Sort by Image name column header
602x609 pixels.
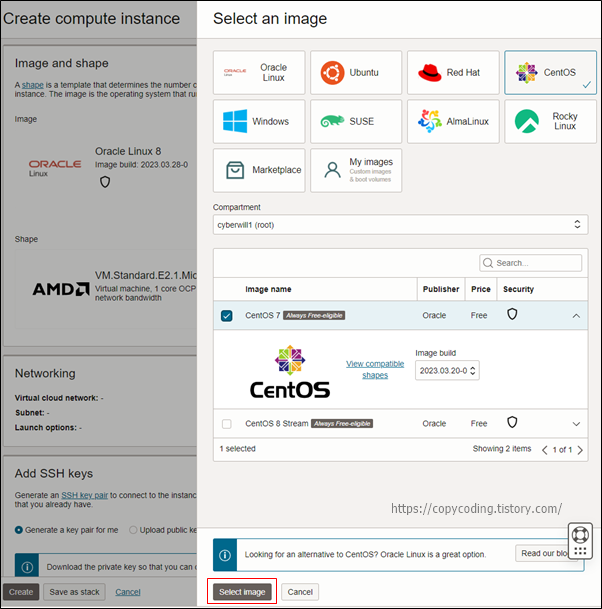(268, 289)
